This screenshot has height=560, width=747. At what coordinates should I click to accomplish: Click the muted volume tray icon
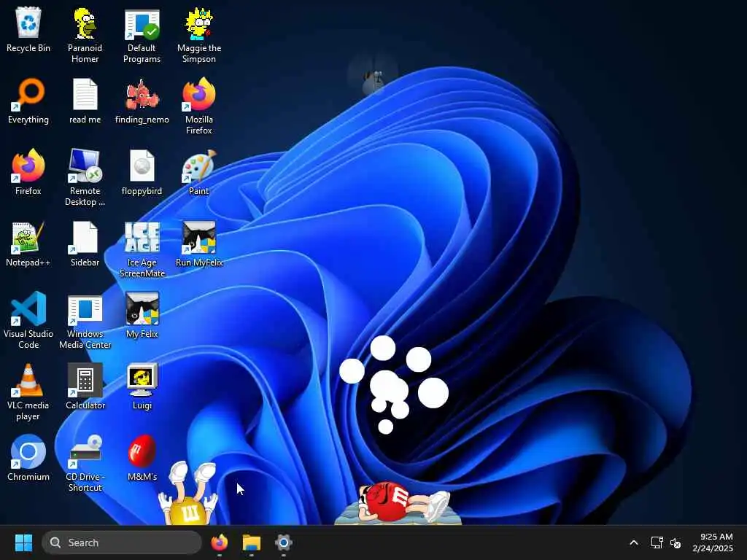coord(676,542)
